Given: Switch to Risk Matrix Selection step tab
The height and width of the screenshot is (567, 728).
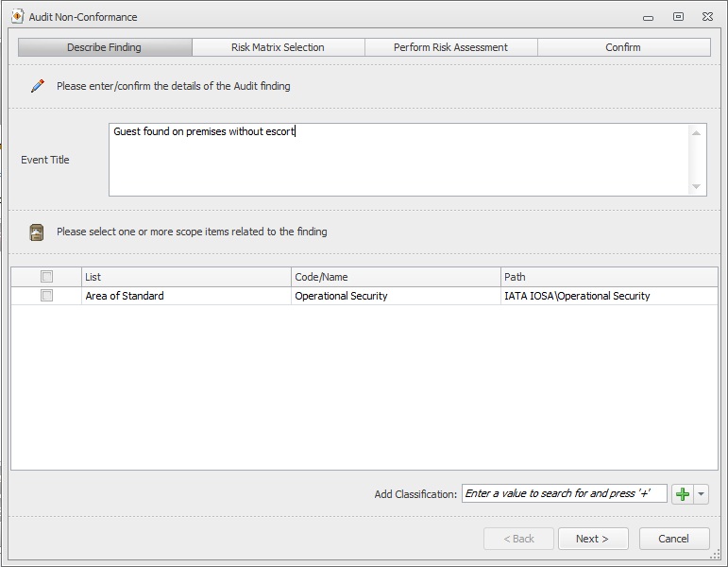Looking at the screenshot, I should (x=278, y=47).
